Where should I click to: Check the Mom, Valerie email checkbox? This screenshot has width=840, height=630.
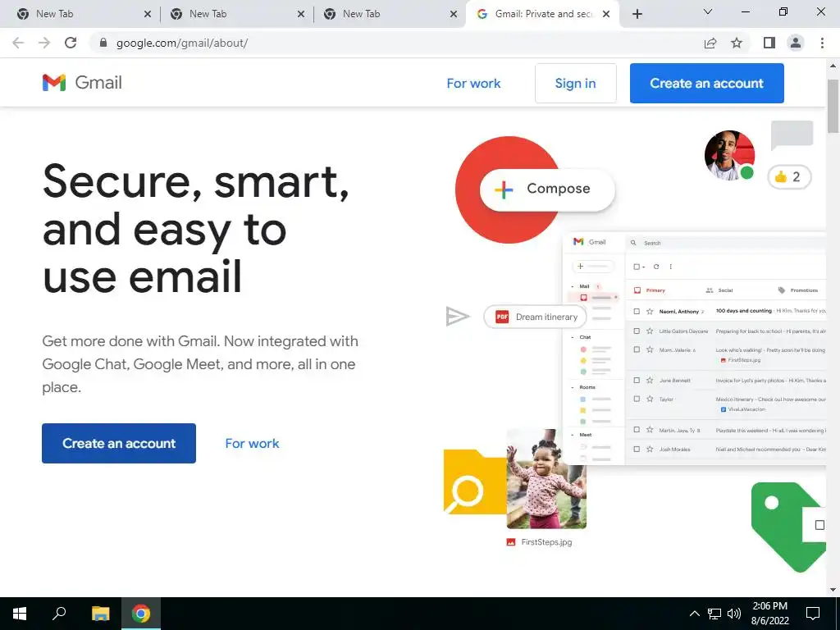(x=637, y=349)
